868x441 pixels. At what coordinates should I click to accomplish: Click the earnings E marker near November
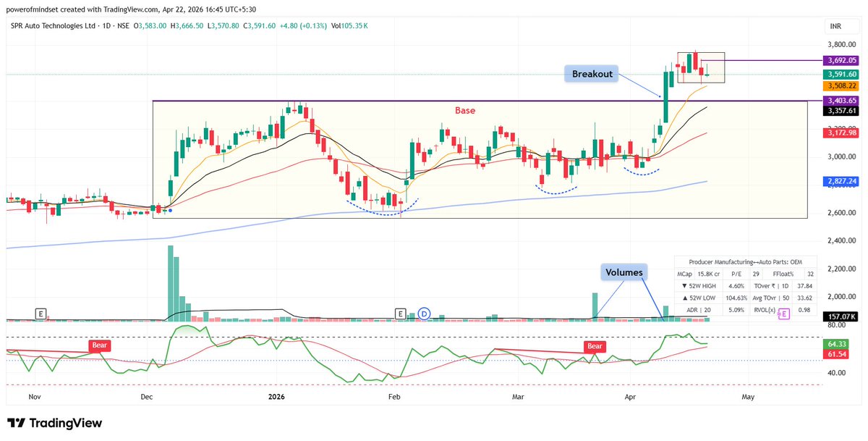[x=41, y=314]
